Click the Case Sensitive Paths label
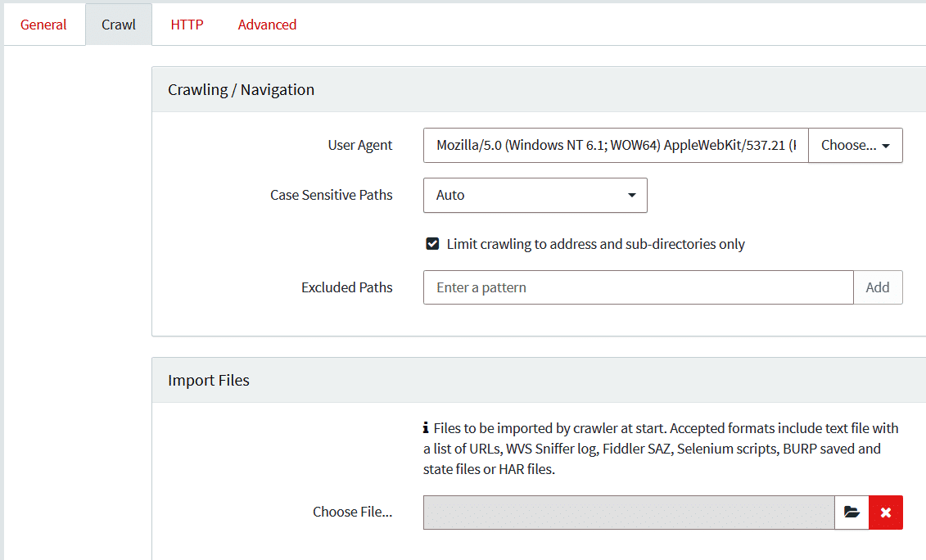Screen dimensions: 926x560 coord(331,196)
